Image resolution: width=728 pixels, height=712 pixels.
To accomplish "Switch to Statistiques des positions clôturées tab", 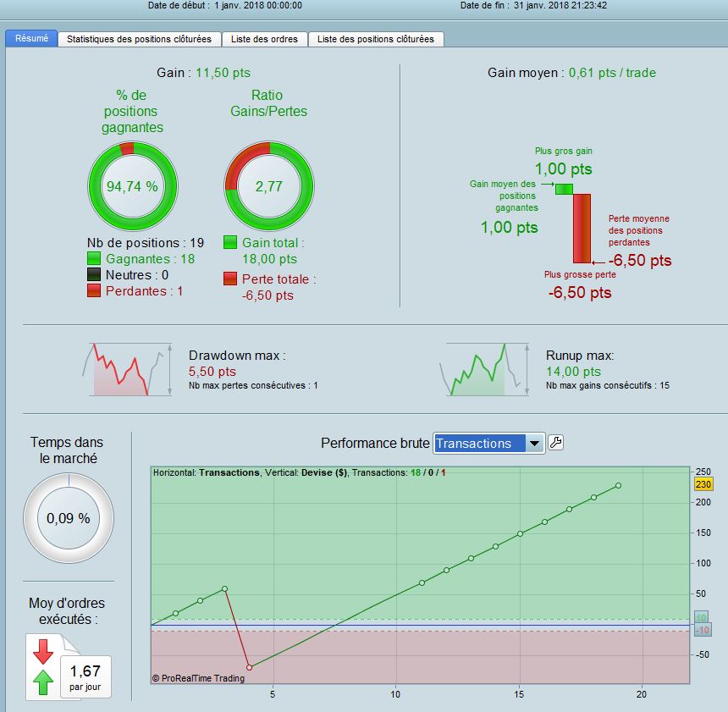I will (x=139, y=39).
